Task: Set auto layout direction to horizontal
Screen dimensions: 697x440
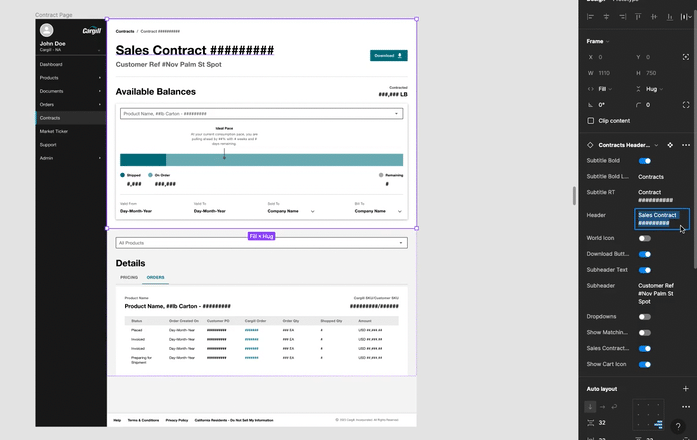Action: 602,406
